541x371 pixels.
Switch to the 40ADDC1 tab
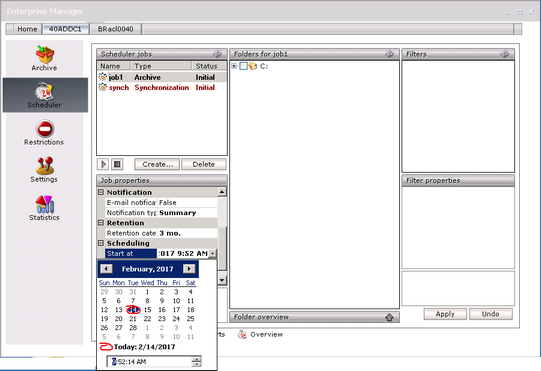click(65, 29)
